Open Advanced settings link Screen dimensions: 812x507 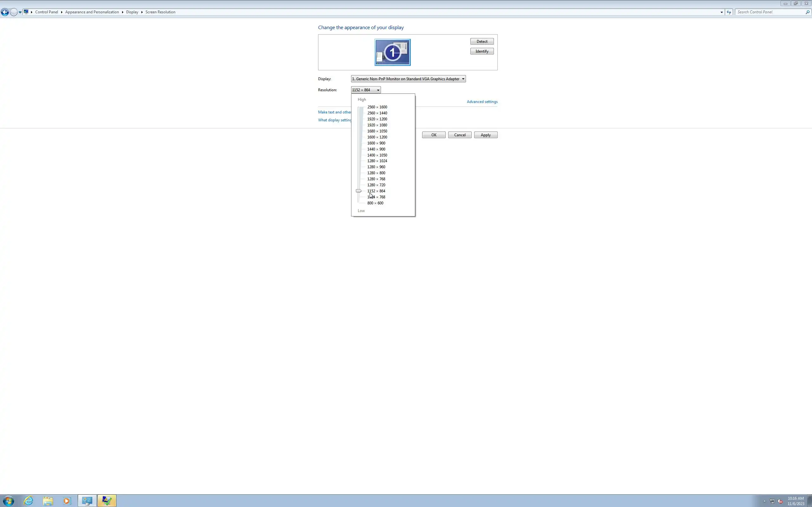coord(482,102)
